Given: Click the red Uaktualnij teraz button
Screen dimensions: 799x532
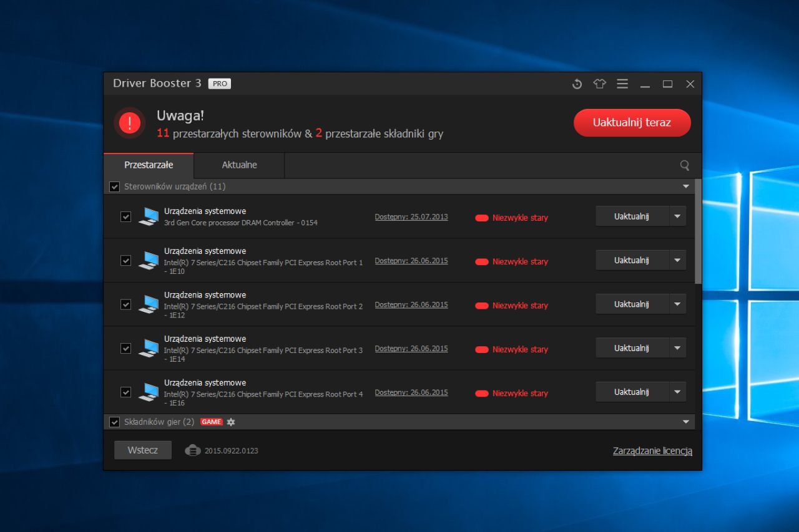Looking at the screenshot, I should 632,123.
